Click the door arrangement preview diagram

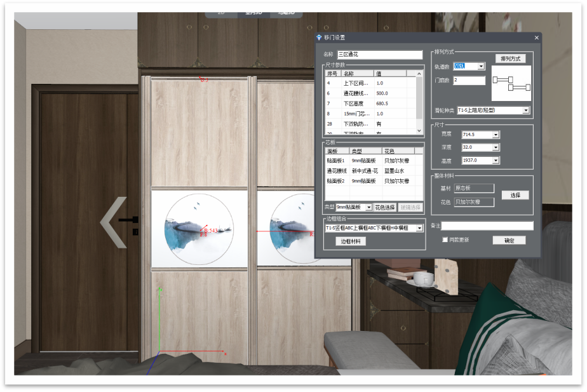(511, 83)
